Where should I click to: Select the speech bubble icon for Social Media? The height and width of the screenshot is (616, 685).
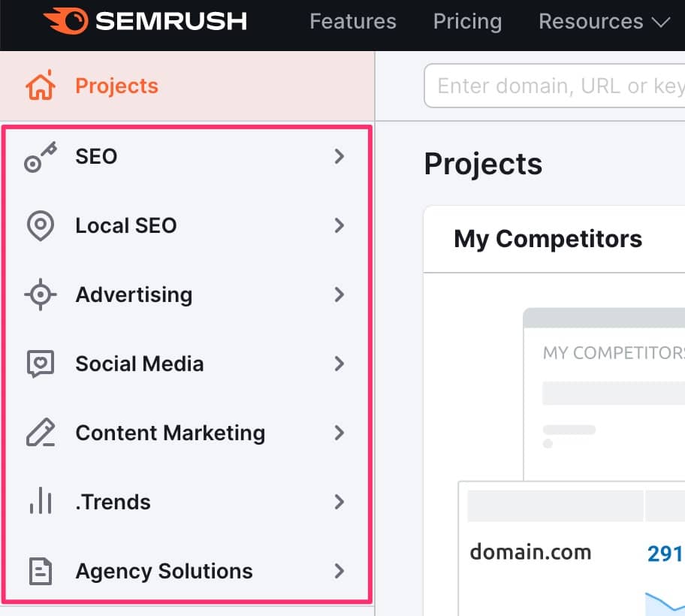pos(40,364)
